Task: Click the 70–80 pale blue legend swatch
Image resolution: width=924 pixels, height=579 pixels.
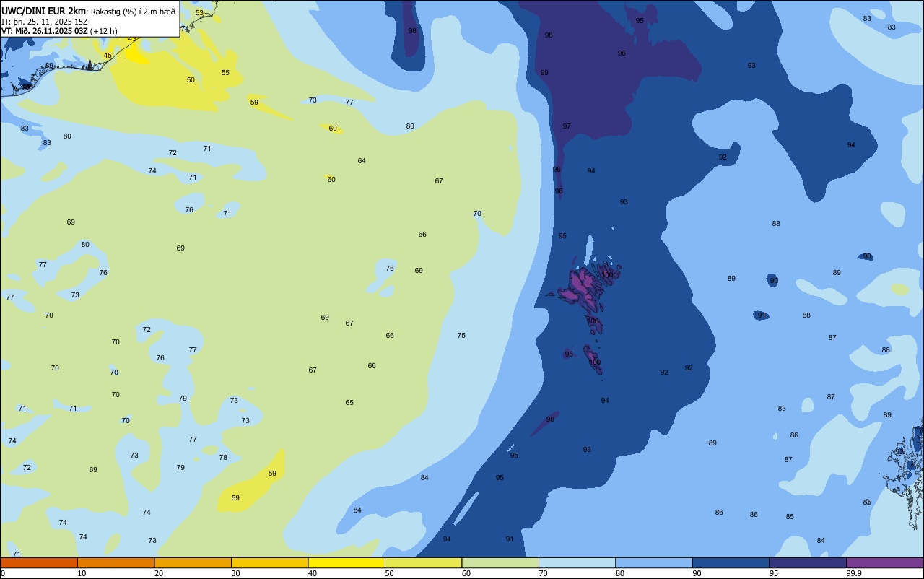Action: point(577,562)
